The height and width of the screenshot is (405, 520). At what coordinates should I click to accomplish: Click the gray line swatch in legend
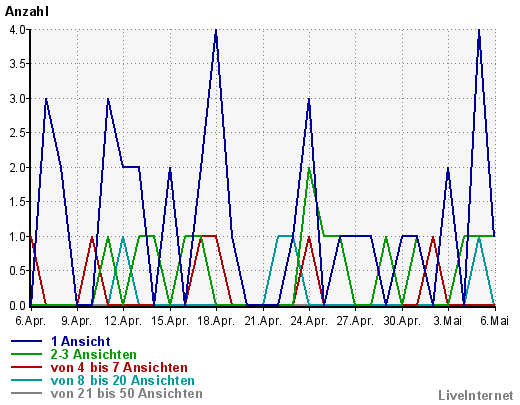click(27, 393)
